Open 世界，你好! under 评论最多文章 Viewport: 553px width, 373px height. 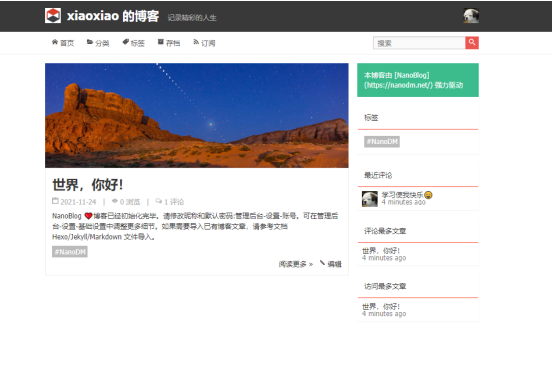click(381, 251)
